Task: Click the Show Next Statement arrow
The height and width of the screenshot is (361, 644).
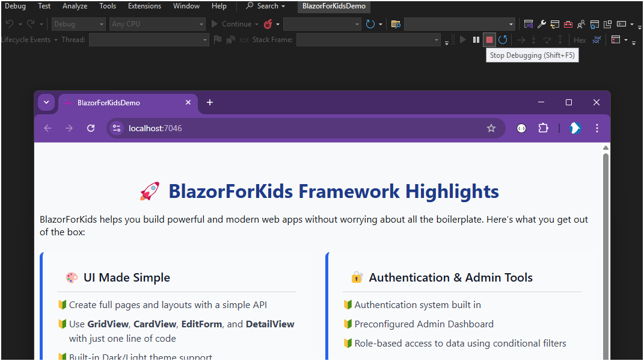Action: click(x=521, y=40)
